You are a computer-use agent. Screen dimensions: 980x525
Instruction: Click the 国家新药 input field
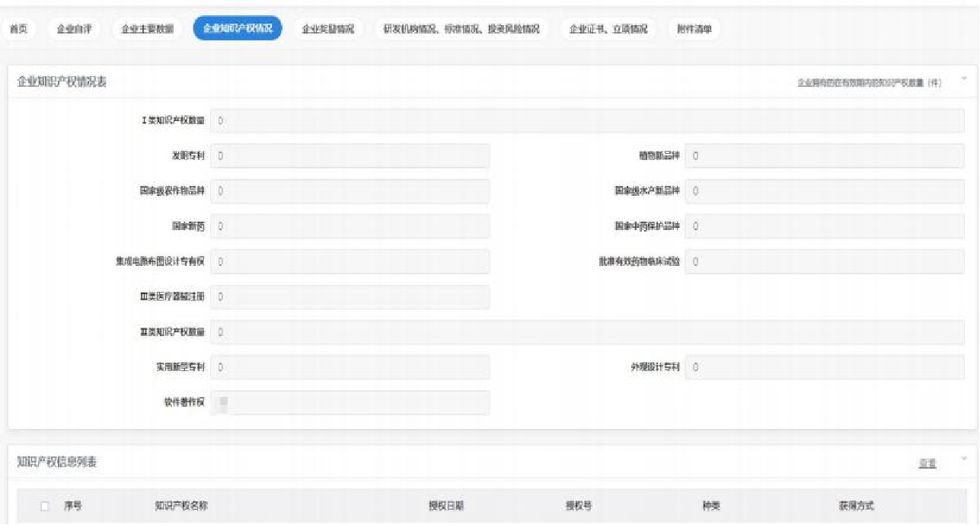tap(350, 226)
